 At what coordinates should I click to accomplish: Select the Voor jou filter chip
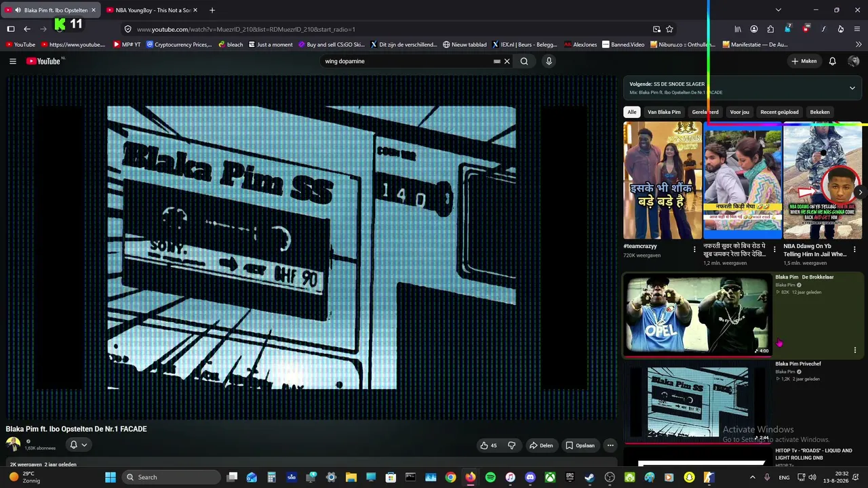pyautogui.click(x=739, y=112)
